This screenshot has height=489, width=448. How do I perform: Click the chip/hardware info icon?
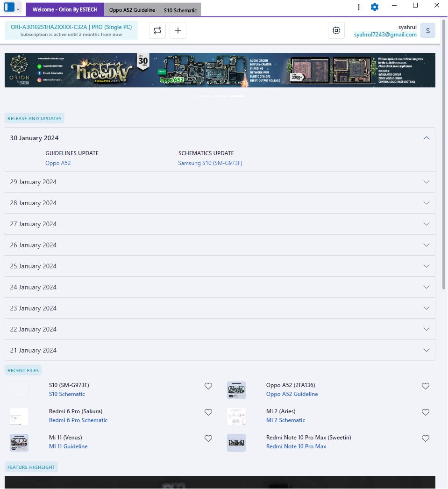tap(336, 30)
